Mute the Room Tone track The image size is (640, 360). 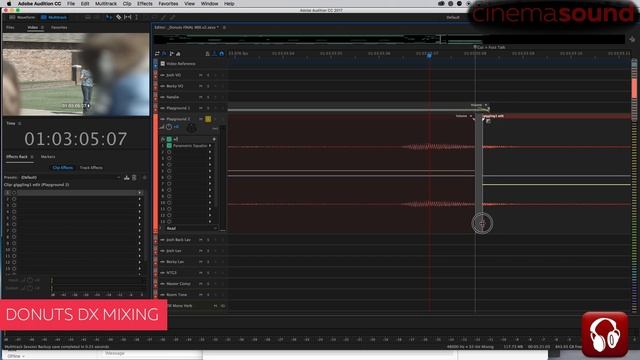point(200,295)
